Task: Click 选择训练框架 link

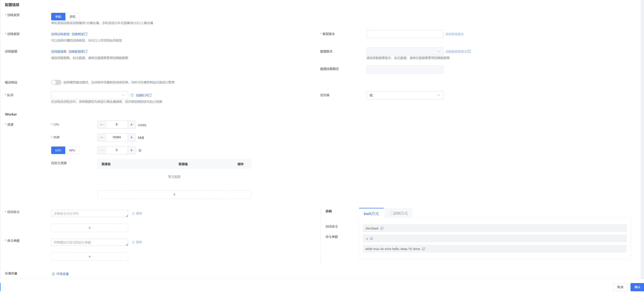Action: pyautogui.click(x=60, y=34)
